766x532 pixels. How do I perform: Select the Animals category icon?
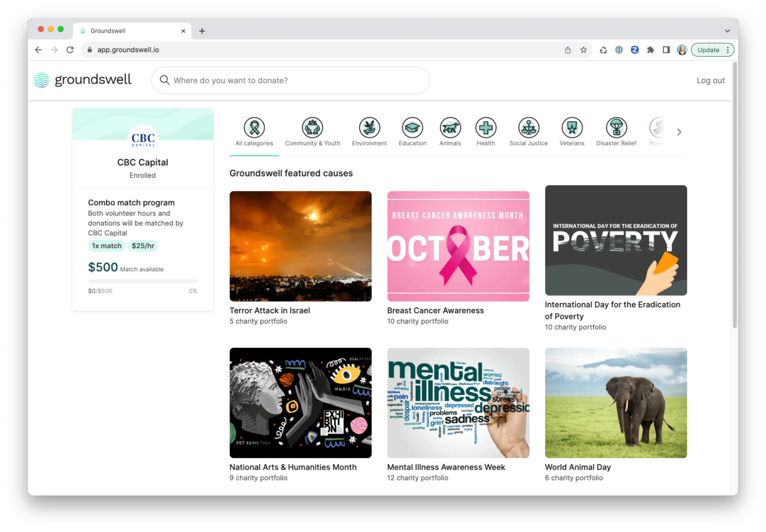[x=450, y=128]
